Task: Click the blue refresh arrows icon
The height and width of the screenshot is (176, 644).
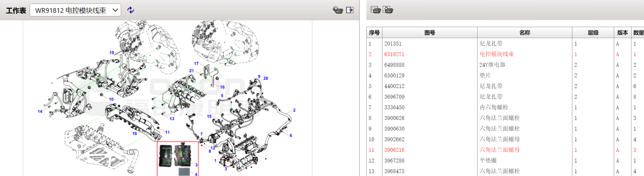Action: click(x=131, y=10)
